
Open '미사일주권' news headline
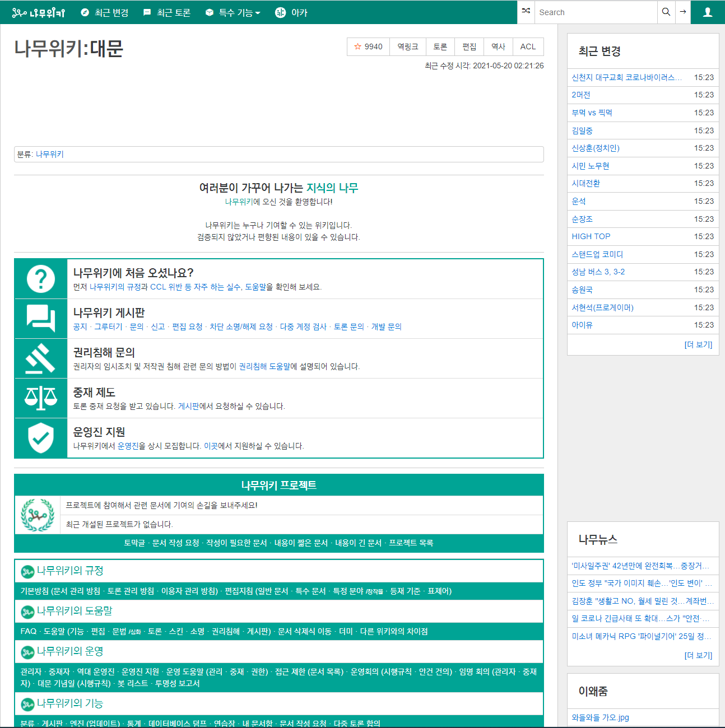tap(640, 566)
